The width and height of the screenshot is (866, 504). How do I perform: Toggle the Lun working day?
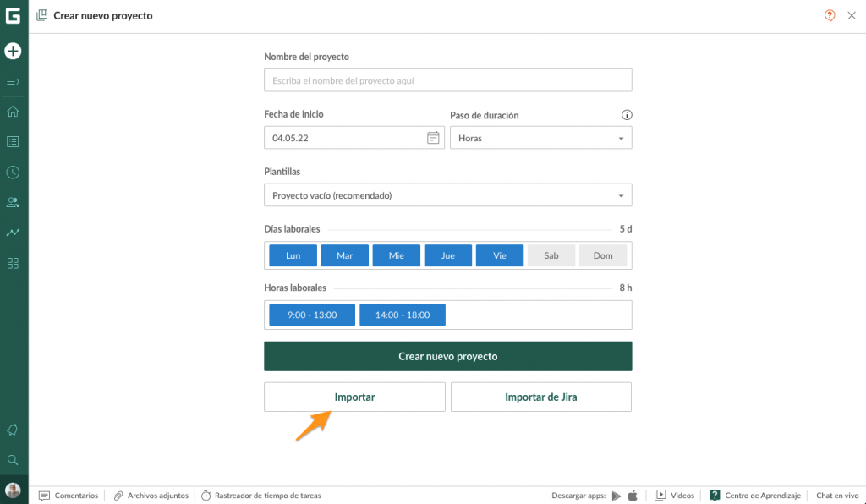[x=293, y=255]
